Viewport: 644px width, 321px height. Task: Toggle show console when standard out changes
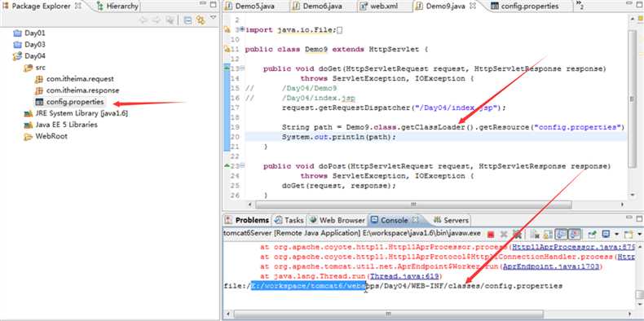coord(561,235)
